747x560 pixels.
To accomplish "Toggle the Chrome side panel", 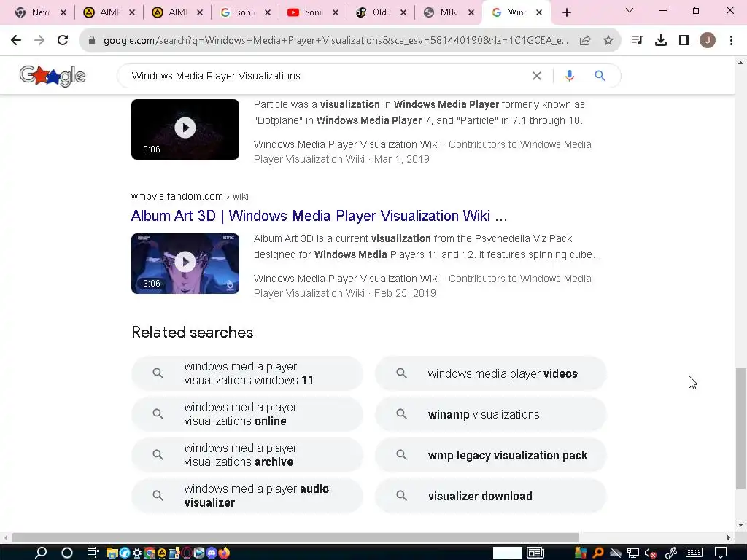I will [684, 41].
